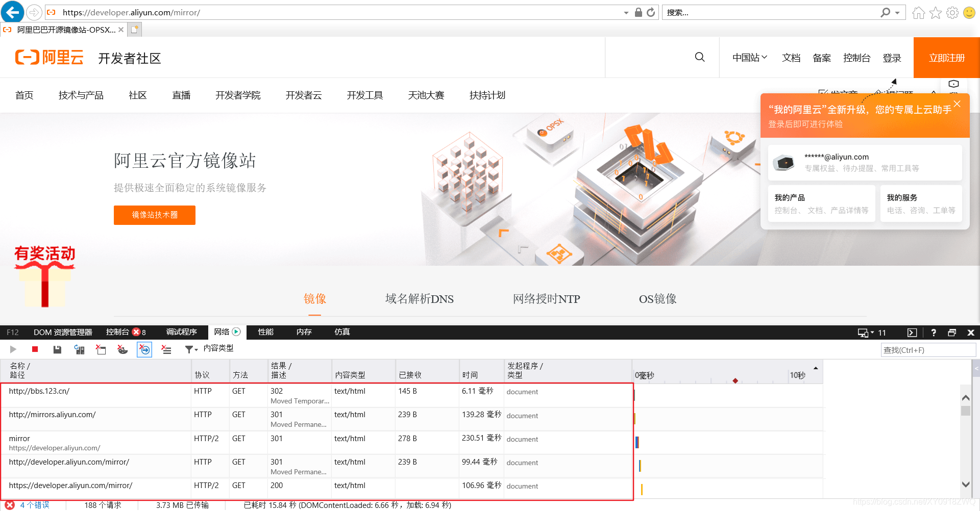Click the 我的产品 card
Viewport: 980px width, 511px height.
pos(821,203)
